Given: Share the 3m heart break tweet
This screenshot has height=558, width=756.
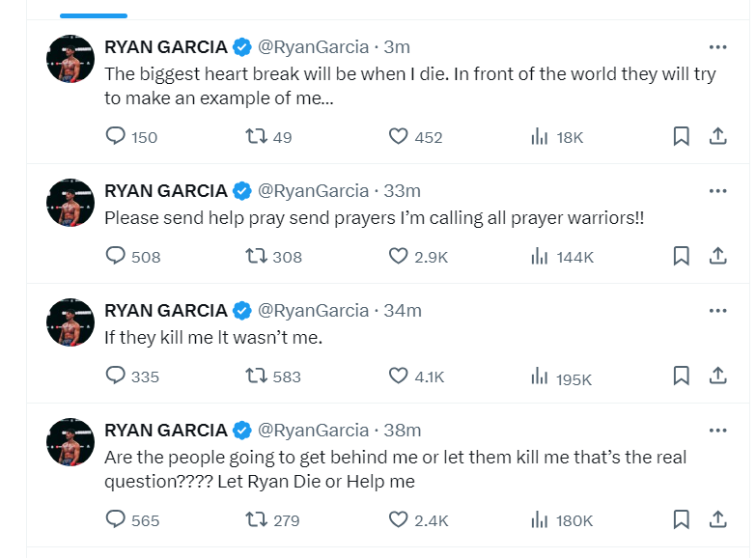Looking at the screenshot, I should click(717, 137).
